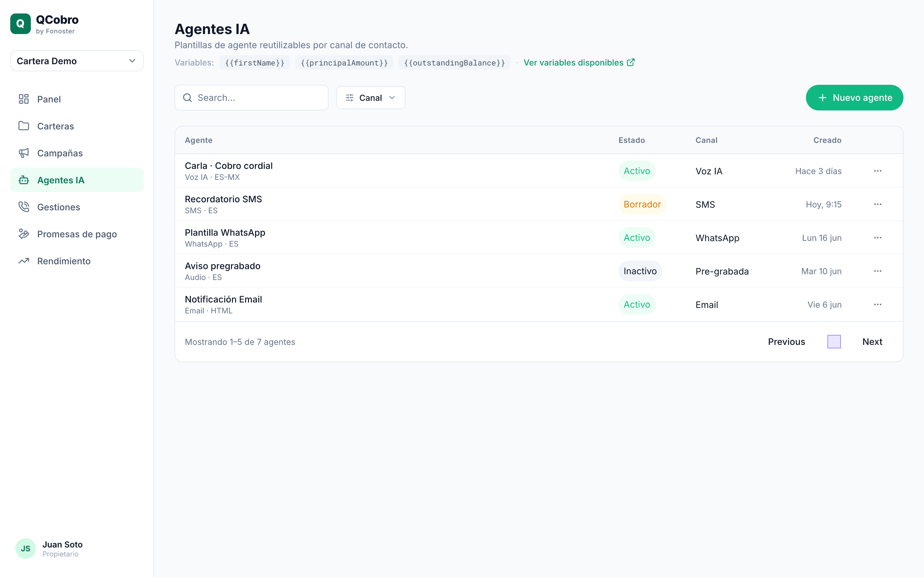Open actions menu for Aviso pregrabado

pyautogui.click(x=877, y=271)
